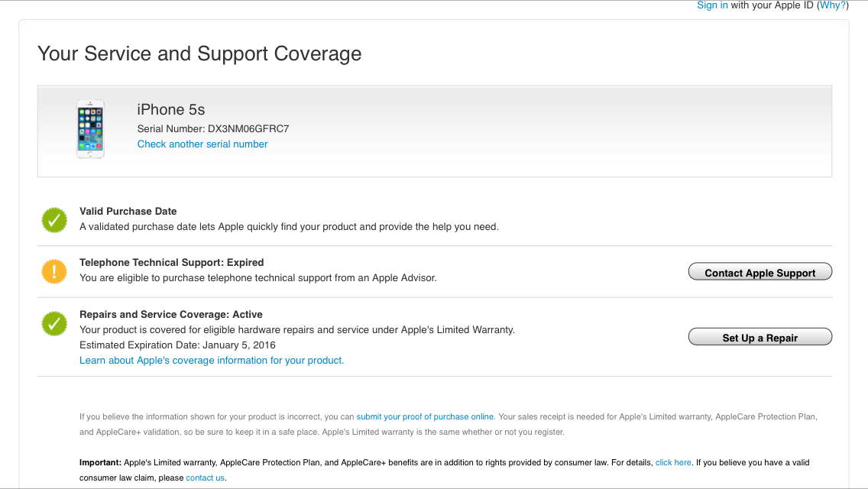Image resolution: width=868 pixels, height=489 pixels.
Task: Click the Repairs and Service Coverage: Active heading
Action: 171,315
